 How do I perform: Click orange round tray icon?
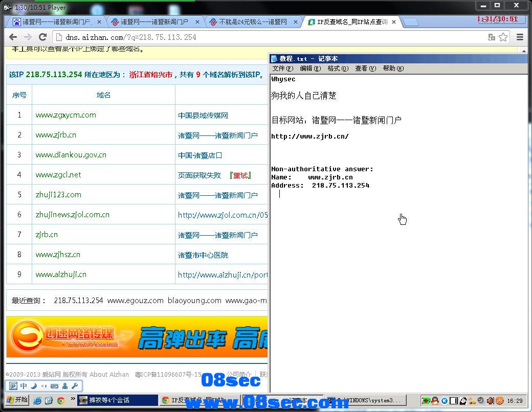pyautogui.click(x=499, y=401)
